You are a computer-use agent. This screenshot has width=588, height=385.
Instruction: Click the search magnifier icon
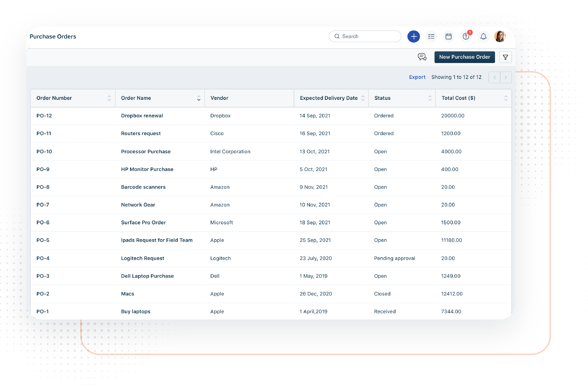(337, 36)
